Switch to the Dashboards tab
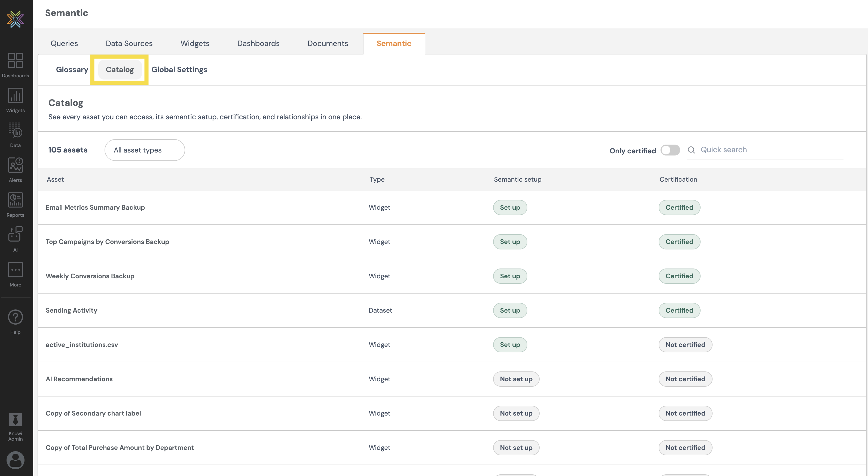Screen dimensions: 868x476 pyautogui.click(x=258, y=43)
